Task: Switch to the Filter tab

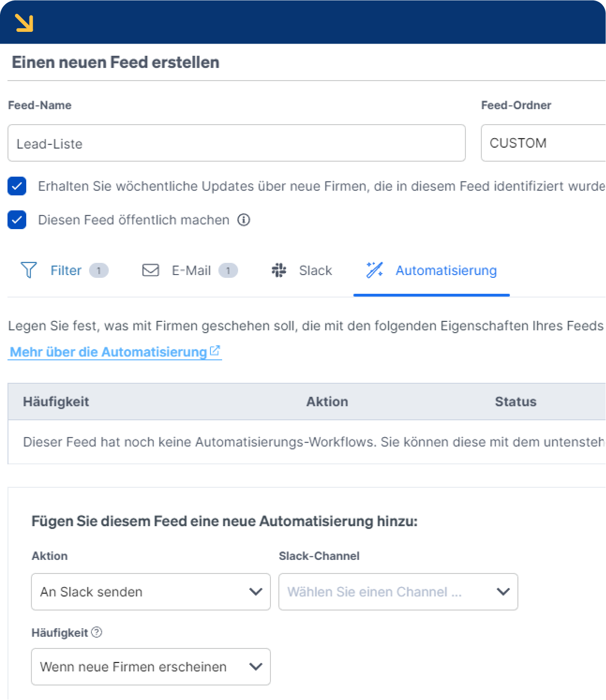Action: tap(65, 270)
